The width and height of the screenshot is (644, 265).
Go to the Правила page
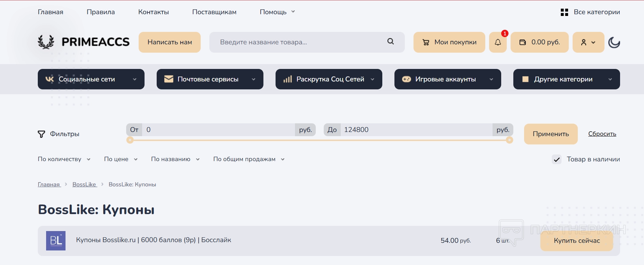pos(101,12)
